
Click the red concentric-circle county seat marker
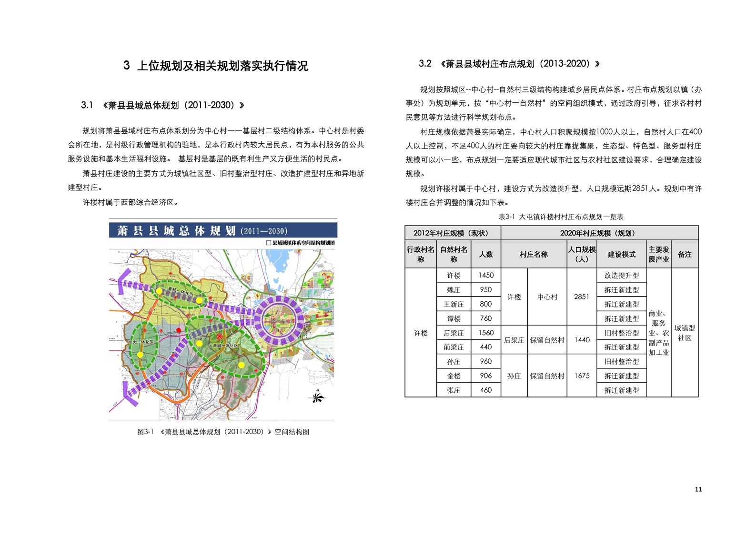click(220, 336)
